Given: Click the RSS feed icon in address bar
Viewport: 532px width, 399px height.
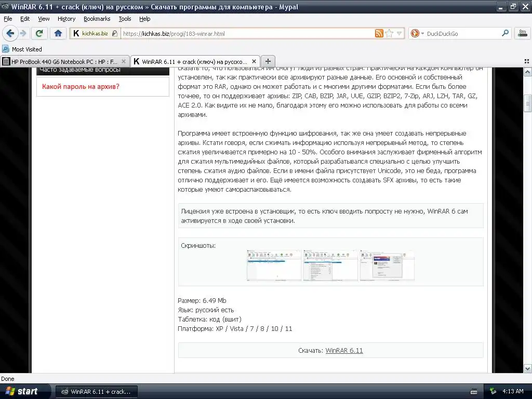Looking at the screenshot, I should click(379, 33).
